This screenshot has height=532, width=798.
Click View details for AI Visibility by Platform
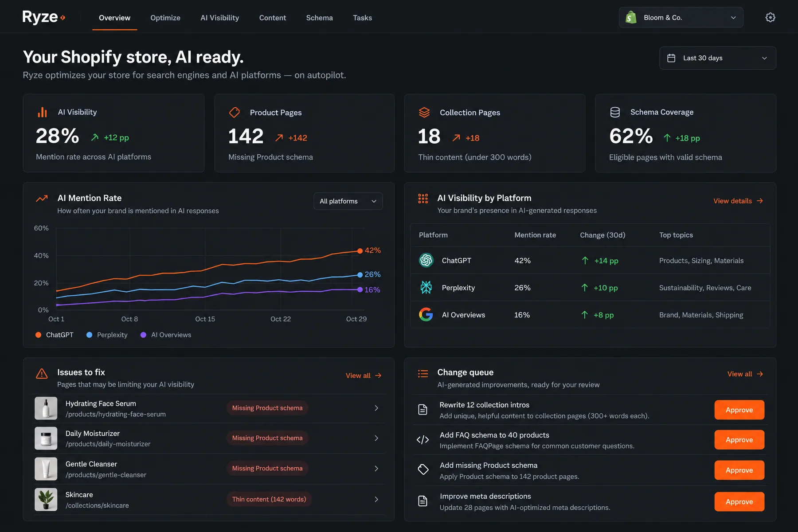(738, 201)
